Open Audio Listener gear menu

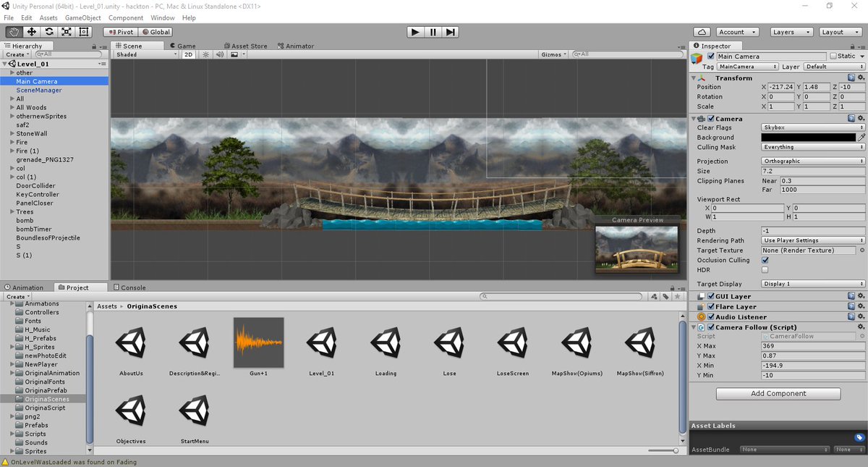861,316
